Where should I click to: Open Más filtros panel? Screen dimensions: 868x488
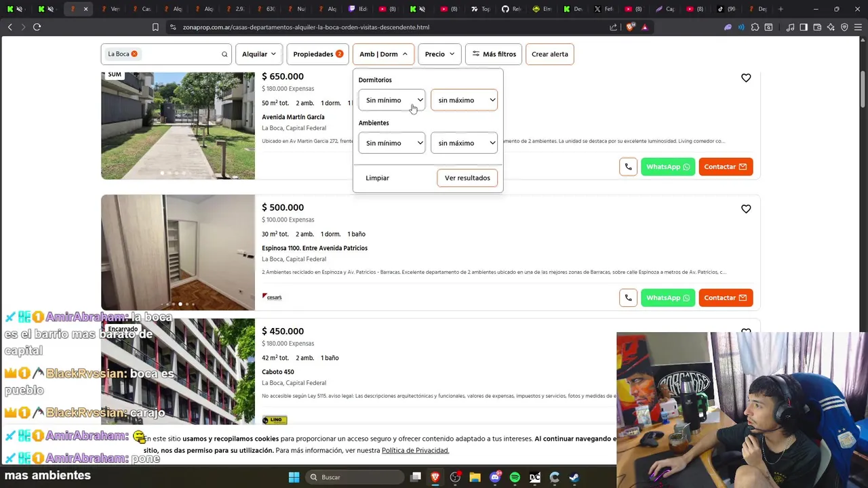(494, 54)
